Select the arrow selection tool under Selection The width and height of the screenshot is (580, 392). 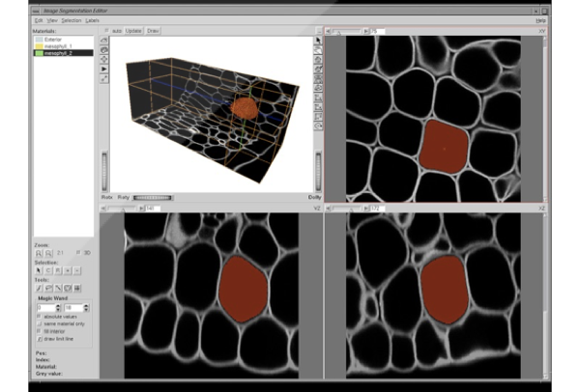pos(39,271)
